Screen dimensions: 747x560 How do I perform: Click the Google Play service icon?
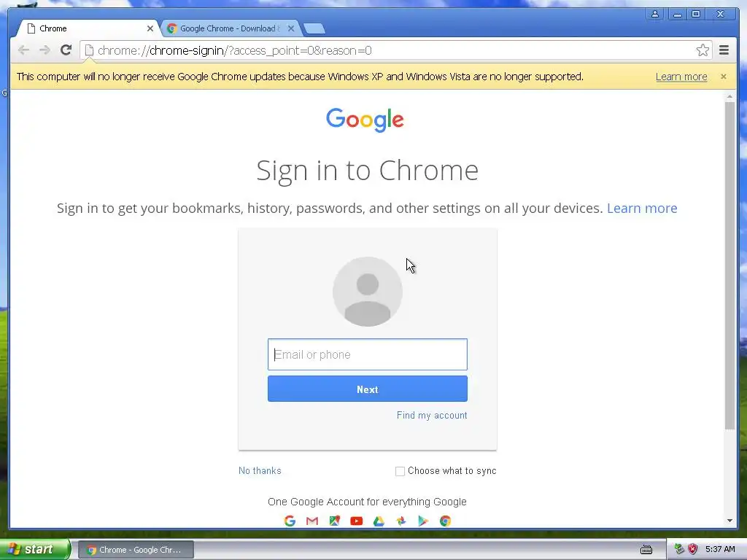423,521
